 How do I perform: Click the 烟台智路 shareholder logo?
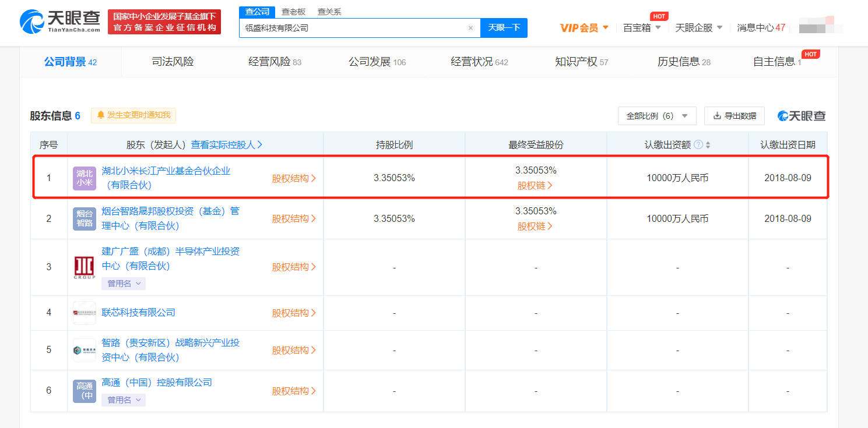85,218
